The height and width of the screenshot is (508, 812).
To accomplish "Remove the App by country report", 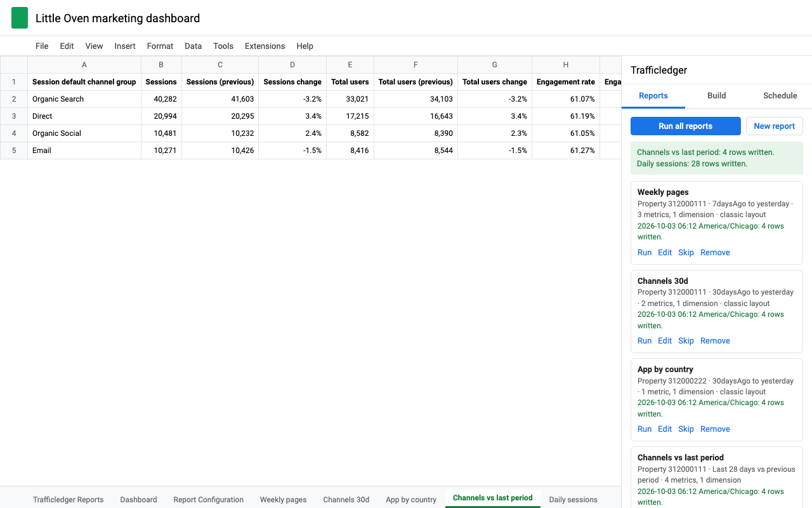I will click(x=715, y=429).
